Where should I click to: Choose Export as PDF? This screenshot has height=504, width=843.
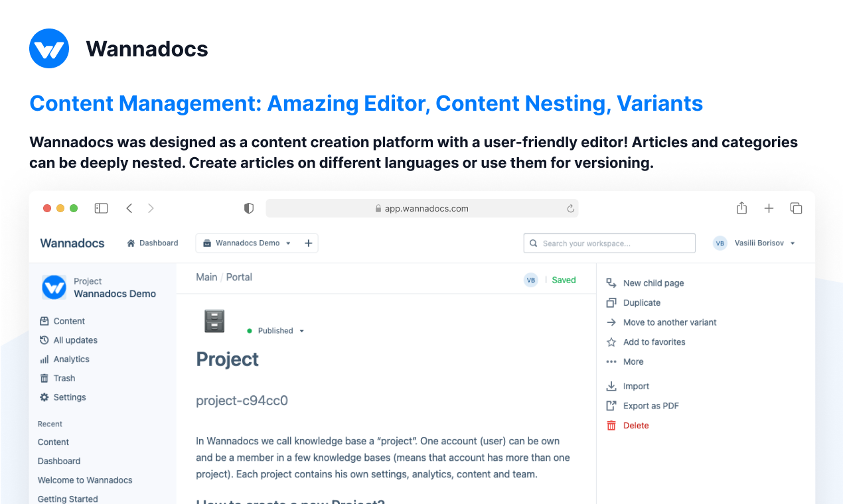pos(643,406)
